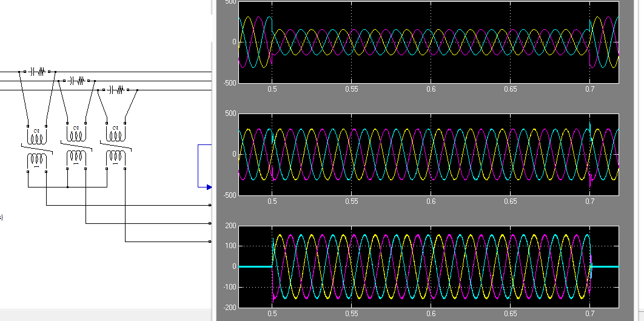Select the series RLC block on the middle line

(76, 81)
